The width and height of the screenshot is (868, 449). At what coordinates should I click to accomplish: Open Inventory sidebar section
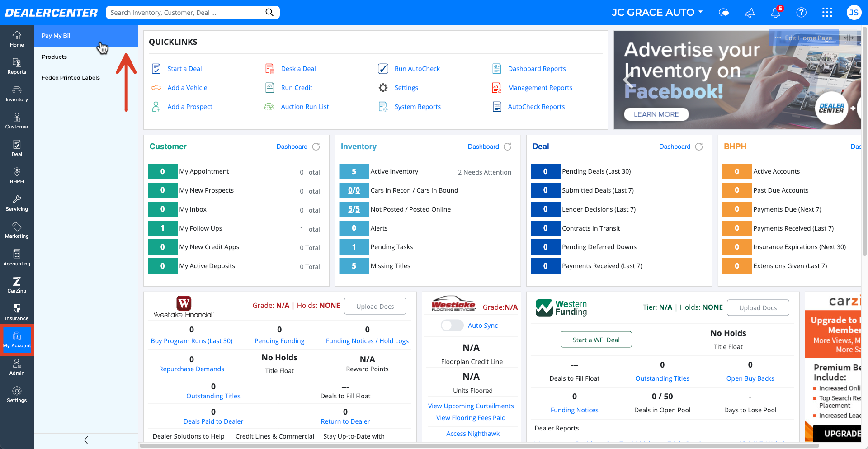coord(17,94)
